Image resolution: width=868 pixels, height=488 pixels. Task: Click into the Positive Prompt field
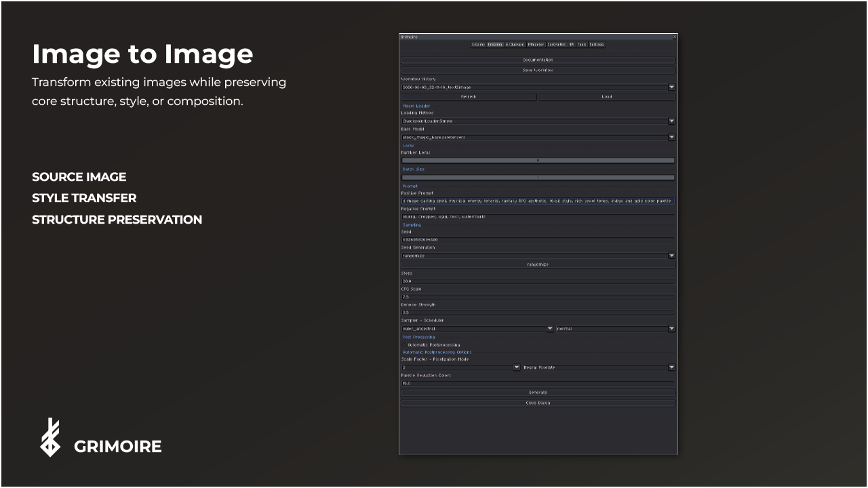(x=538, y=201)
